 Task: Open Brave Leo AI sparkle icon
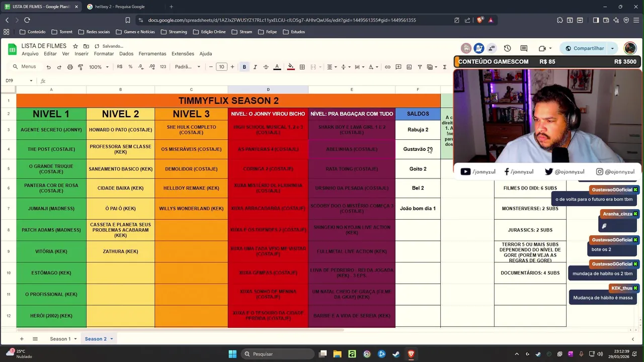[x=616, y=20]
